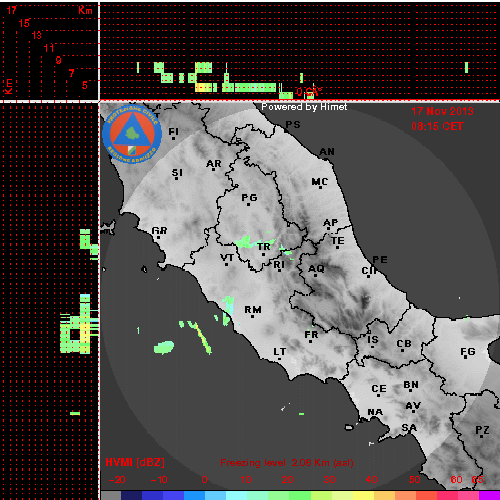Click the SI province label on map
This screenshot has height=500, width=500.
(x=177, y=173)
